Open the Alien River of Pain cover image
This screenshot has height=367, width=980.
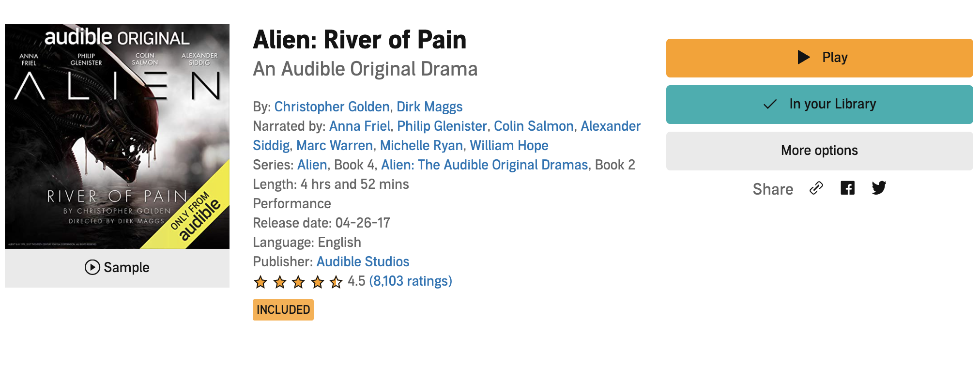pyautogui.click(x=117, y=137)
